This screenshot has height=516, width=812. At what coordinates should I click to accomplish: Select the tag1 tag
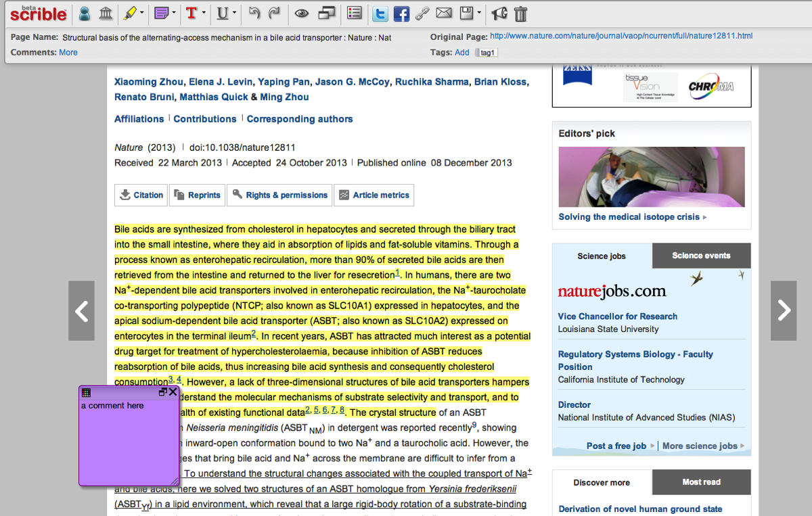(487, 53)
